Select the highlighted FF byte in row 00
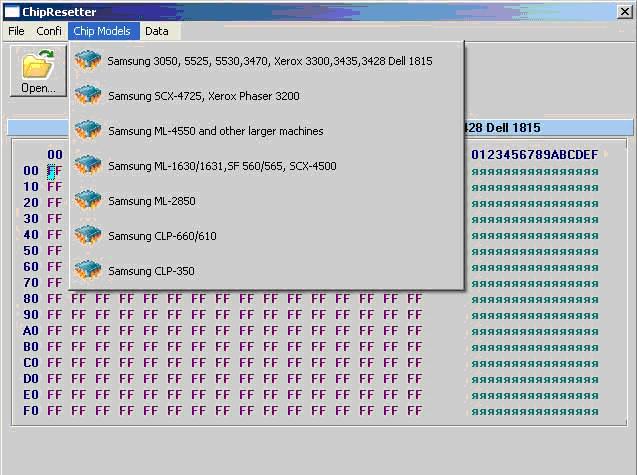This screenshot has height=475, width=637. [x=54, y=171]
